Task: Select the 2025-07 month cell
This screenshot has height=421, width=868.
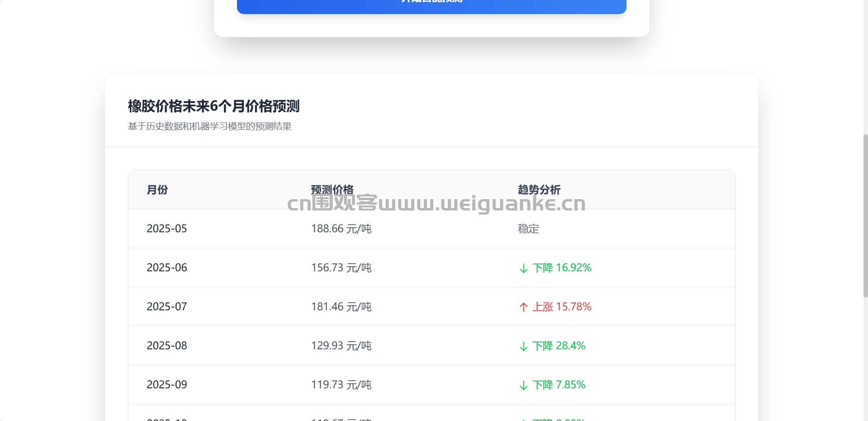Action: click(x=167, y=307)
